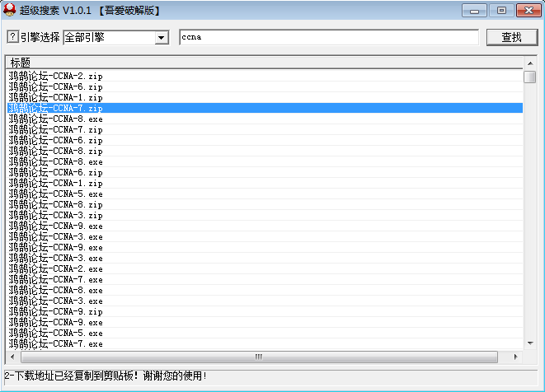545x392 pixels.
Task: Open the question mark help button
Action: coord(13,36)
